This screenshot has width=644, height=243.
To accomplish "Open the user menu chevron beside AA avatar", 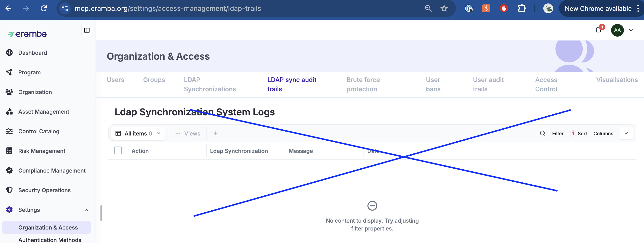I will point(631,30).
